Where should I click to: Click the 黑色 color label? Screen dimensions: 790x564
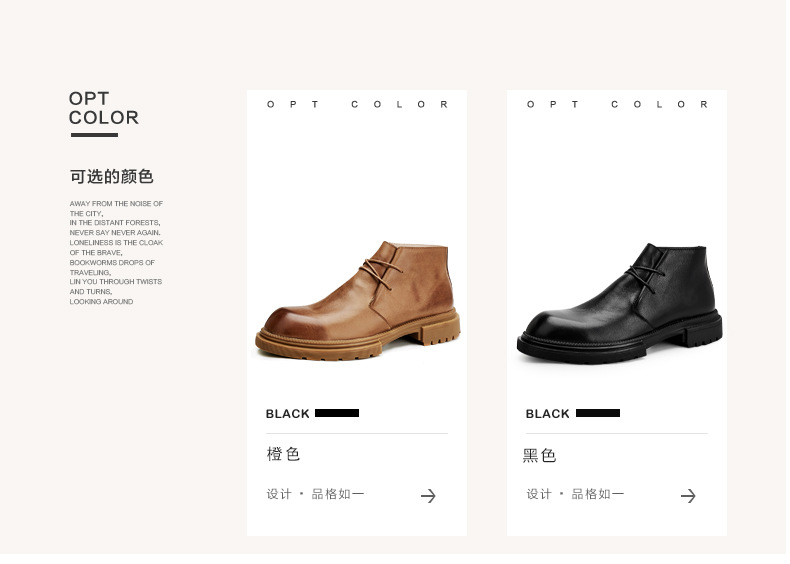point(542,458)
